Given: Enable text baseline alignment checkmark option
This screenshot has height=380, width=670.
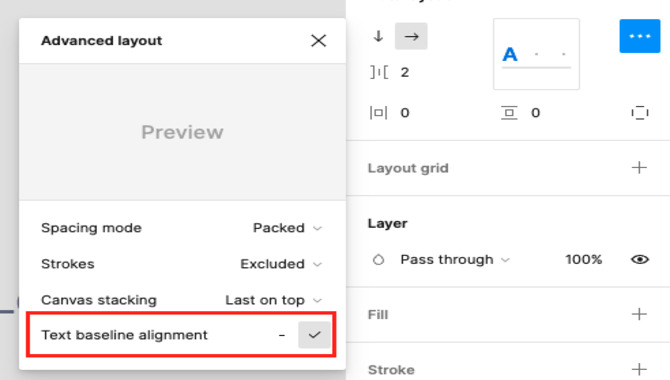Looking at the screenshot, I should [314, 335].
